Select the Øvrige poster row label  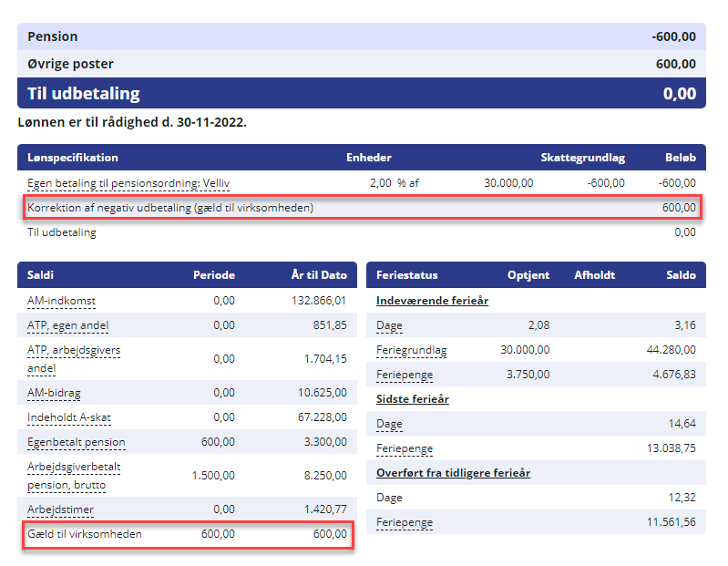tap(70, 64)
